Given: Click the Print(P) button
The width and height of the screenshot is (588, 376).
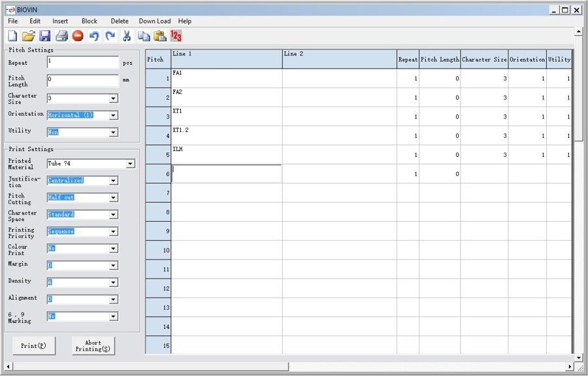Looking at the screenshot, I should click(34, 346).
